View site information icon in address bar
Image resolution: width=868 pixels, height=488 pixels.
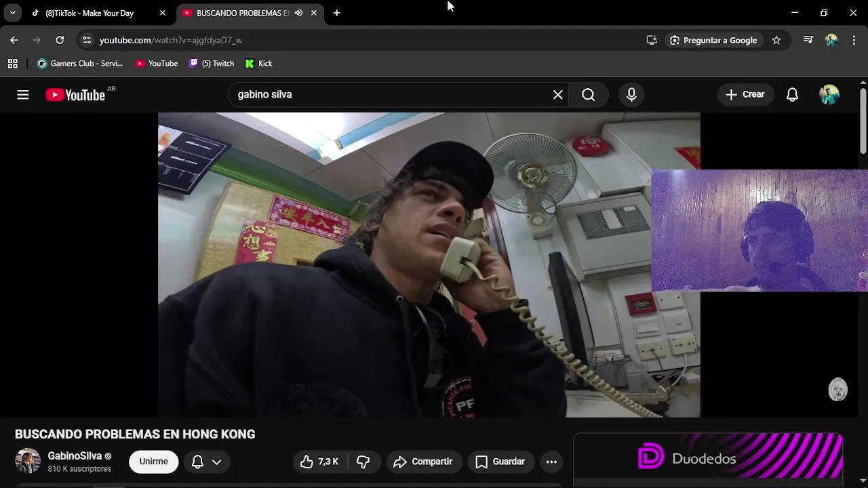pos(87,40)
